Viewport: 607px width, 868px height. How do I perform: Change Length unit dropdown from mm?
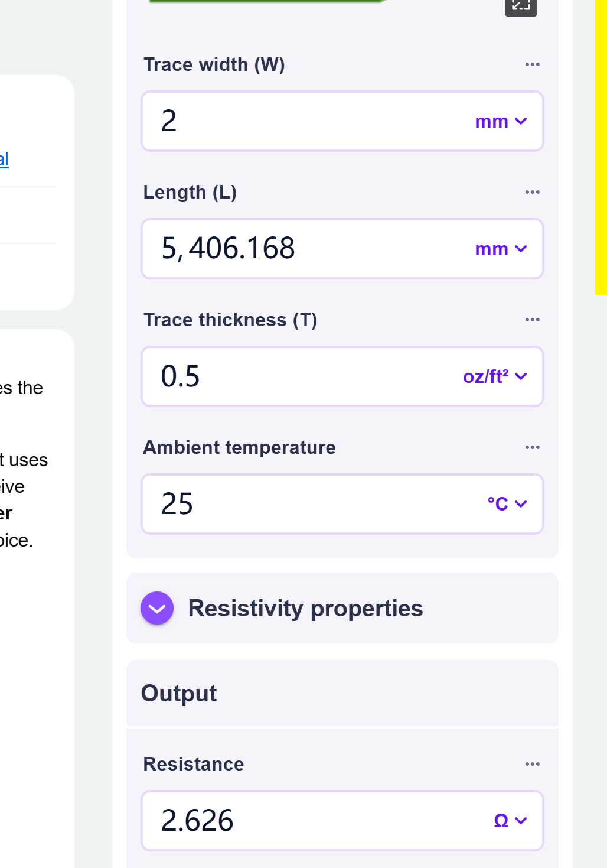pos(500,249)
